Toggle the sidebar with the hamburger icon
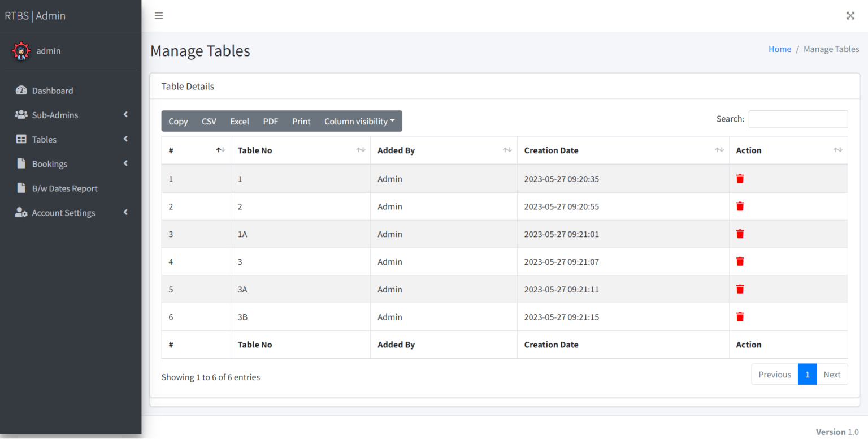This screenshot has width=868, height=439. tap(159, 15)
